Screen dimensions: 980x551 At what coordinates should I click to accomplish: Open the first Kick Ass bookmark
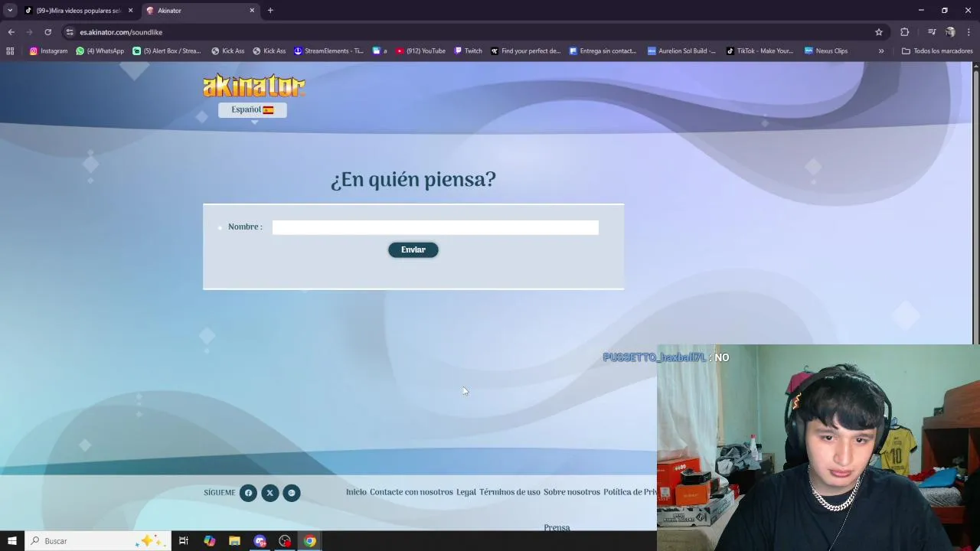[x=227, y=51]
